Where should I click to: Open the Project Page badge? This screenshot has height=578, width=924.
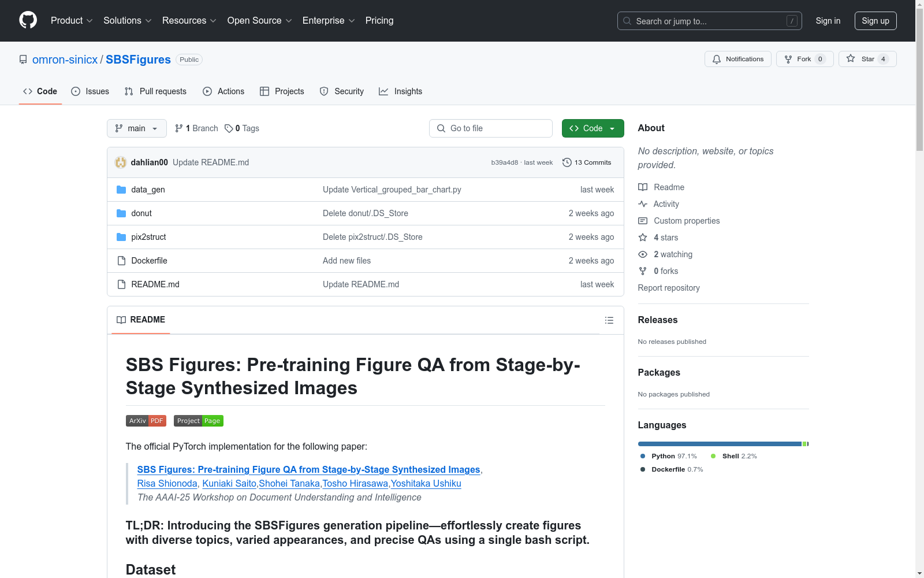[x=199, y=421]
